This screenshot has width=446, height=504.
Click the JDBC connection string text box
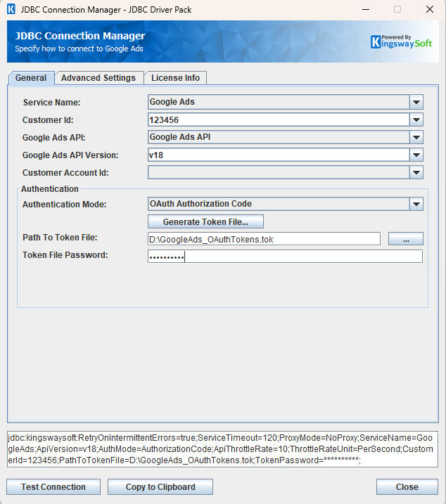[223, 449]
